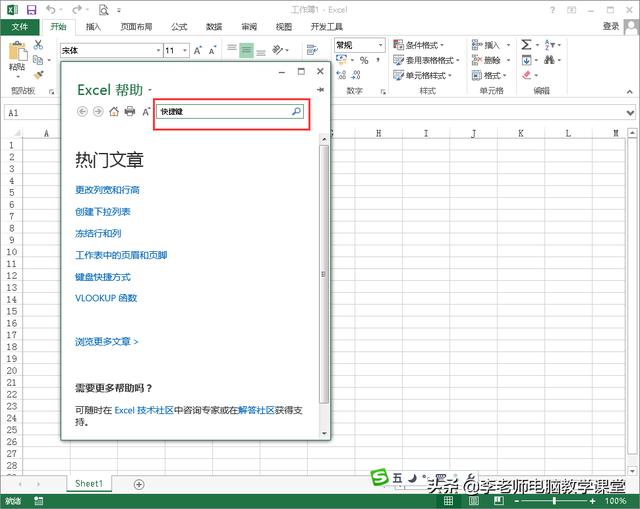This screenshot has width=640, height=509.
Task: Print the Excel Help topic
Action: coord(130,111)
